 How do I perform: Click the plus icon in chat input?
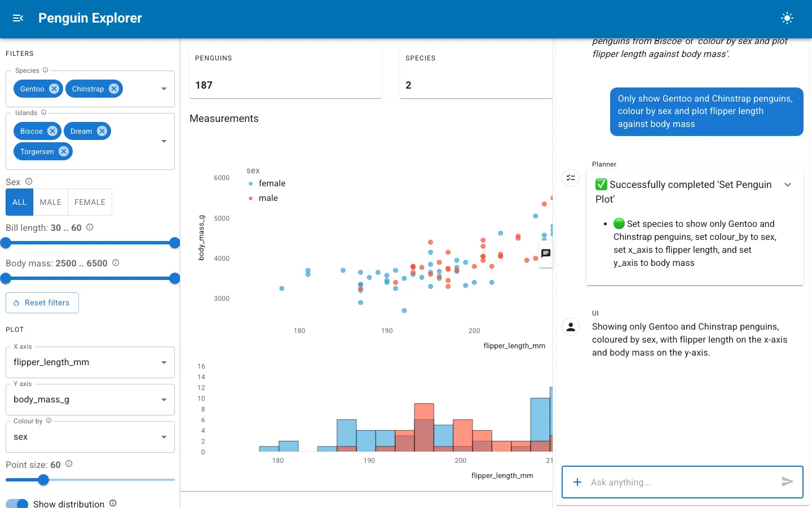point(577,482)
